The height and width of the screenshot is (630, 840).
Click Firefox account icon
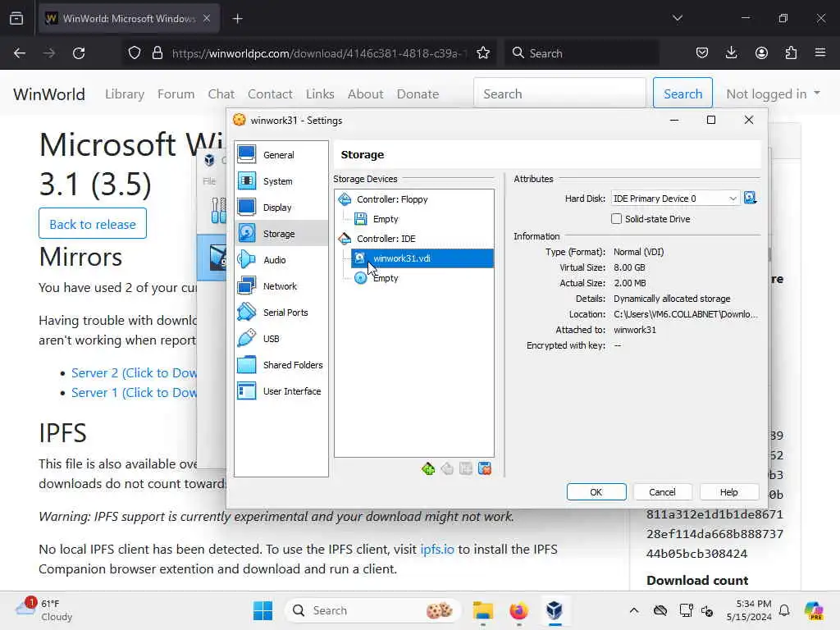click(x=761, y=52)
